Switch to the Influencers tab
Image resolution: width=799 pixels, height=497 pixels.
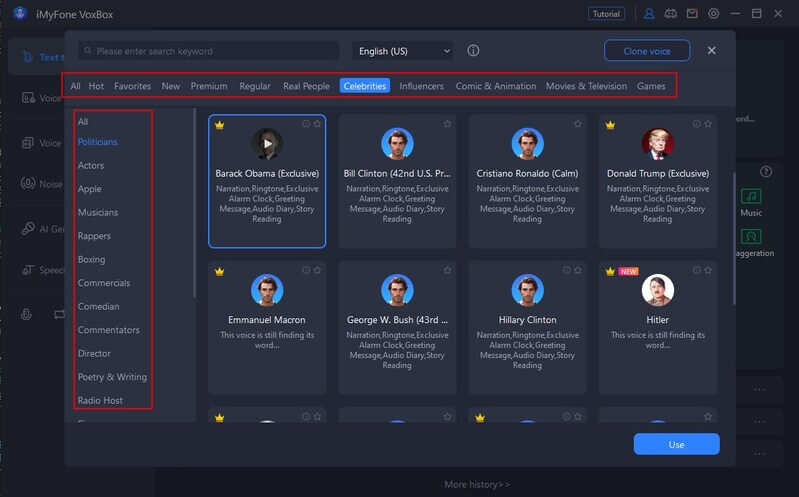[421, 86]
